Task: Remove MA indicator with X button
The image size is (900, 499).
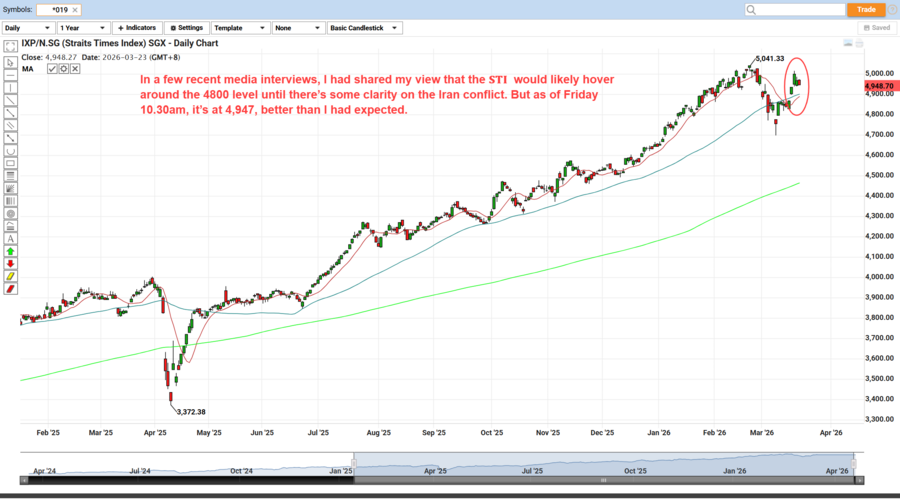Action: click(x=74, y=68)
